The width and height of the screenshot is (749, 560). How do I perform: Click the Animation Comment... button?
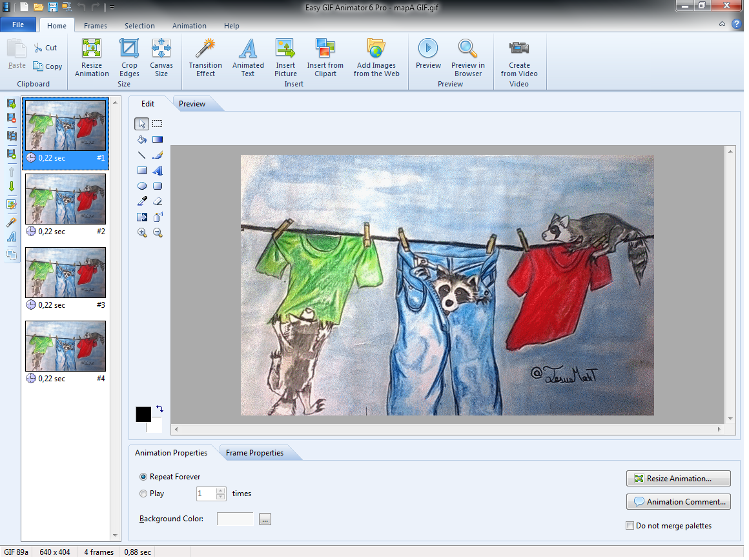[678, 502]
